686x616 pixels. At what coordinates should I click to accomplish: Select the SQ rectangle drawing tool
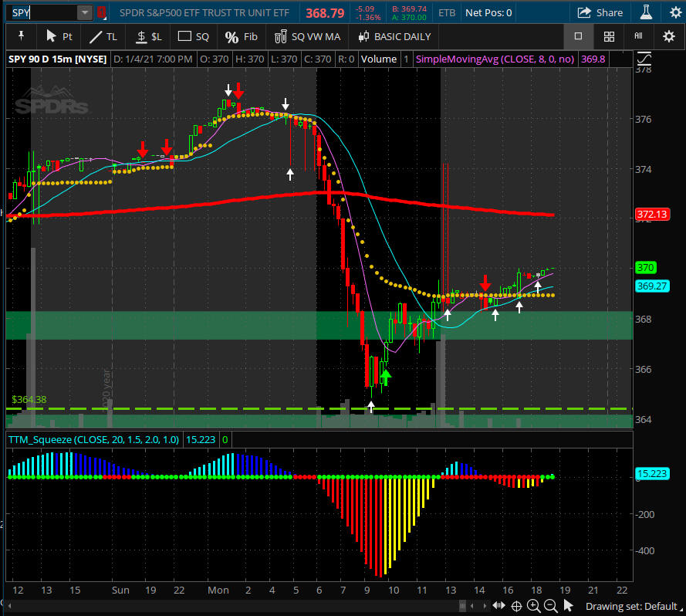click(194, 36)
